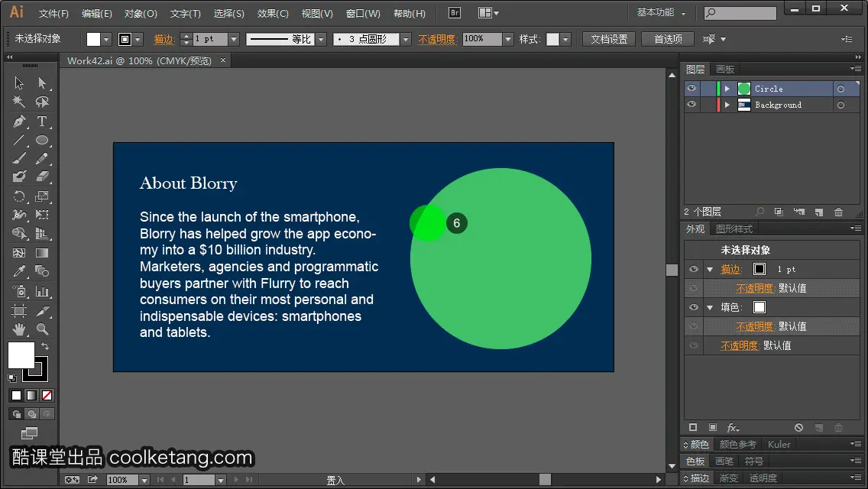Screen dimensions: 868x489
Task: Add new effect with fx button
Action: 733,428
